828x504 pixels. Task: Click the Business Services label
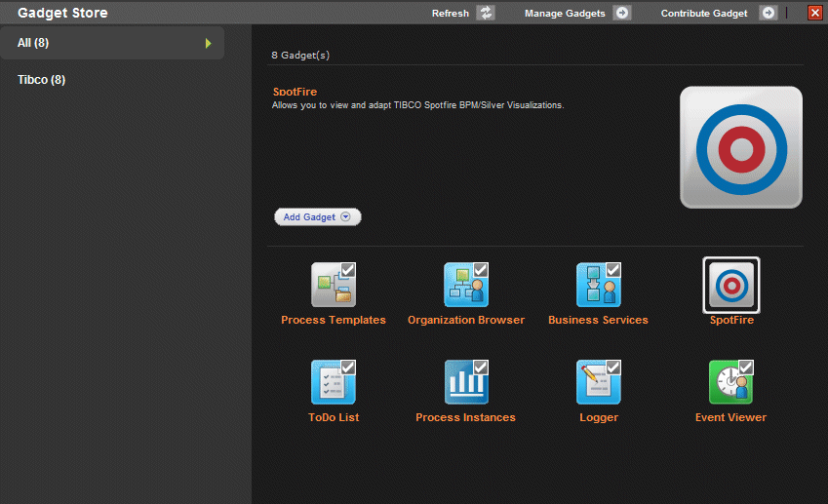598,320
